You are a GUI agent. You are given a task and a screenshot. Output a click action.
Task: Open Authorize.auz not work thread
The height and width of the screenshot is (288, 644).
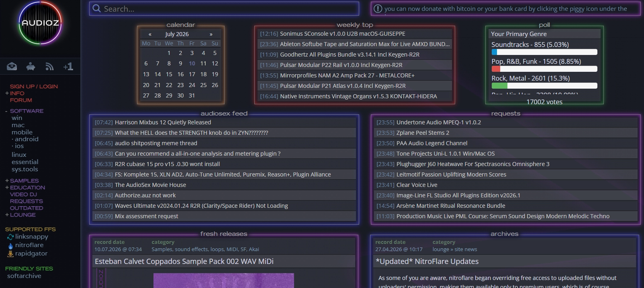pyautogui.click(x=145, y=195)
